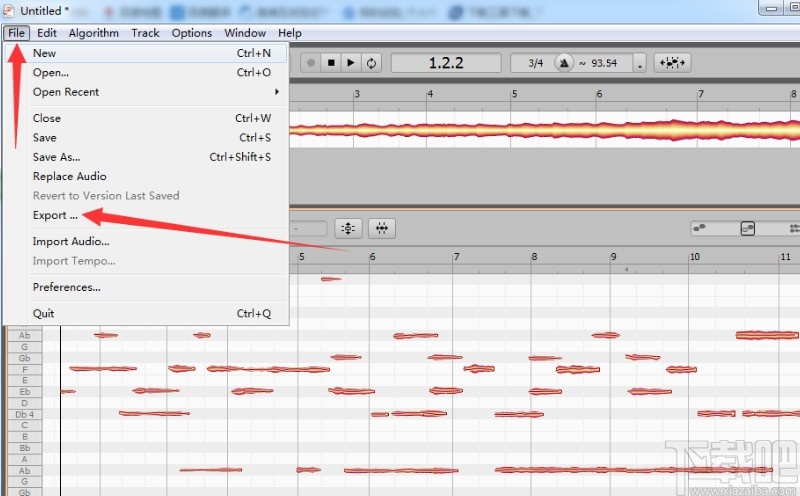
Task: Click the Import Tempo... entry
Action: [x=146, y=261]
